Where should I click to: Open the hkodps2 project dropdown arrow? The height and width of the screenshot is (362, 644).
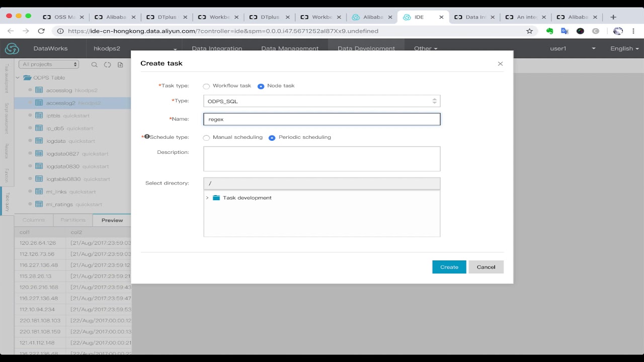(176, 49)
